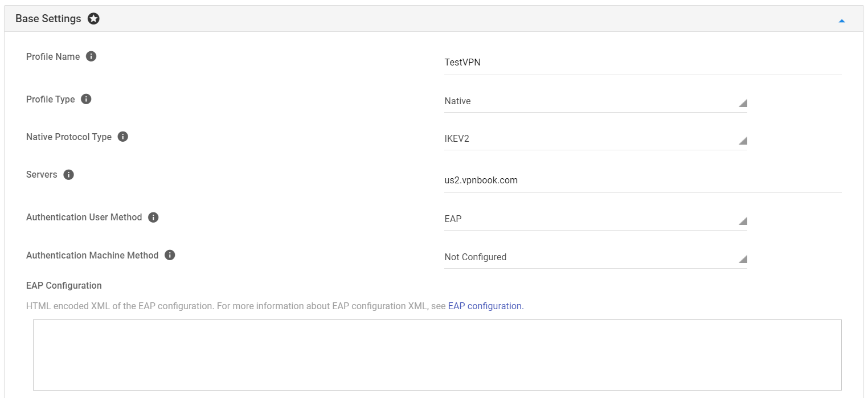
Task: Show info tooltip for Profile Type
Action: 86,99
